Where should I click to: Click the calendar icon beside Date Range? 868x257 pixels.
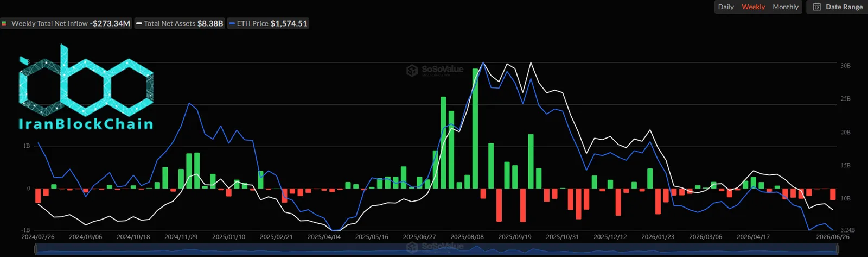[817, 7]
